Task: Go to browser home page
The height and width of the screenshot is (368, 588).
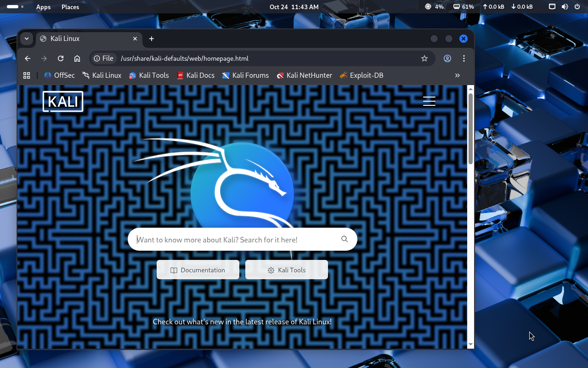Action: (x=77, y=58)
